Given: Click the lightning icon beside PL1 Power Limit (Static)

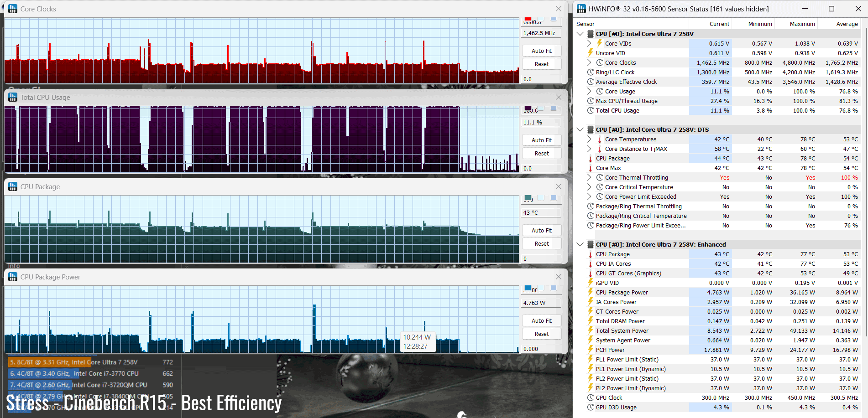Looking at the screenshot, I should [x=591, y=359].
